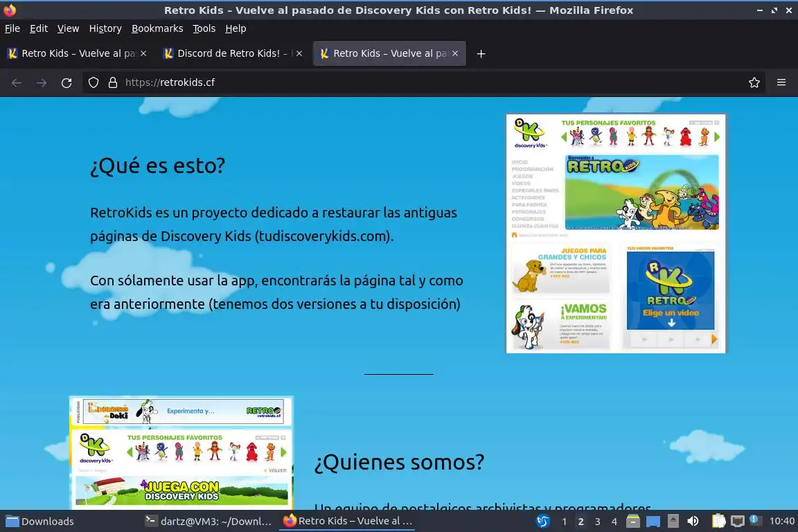Open the Edit menu
798x532 pixels.
[39, 28]
